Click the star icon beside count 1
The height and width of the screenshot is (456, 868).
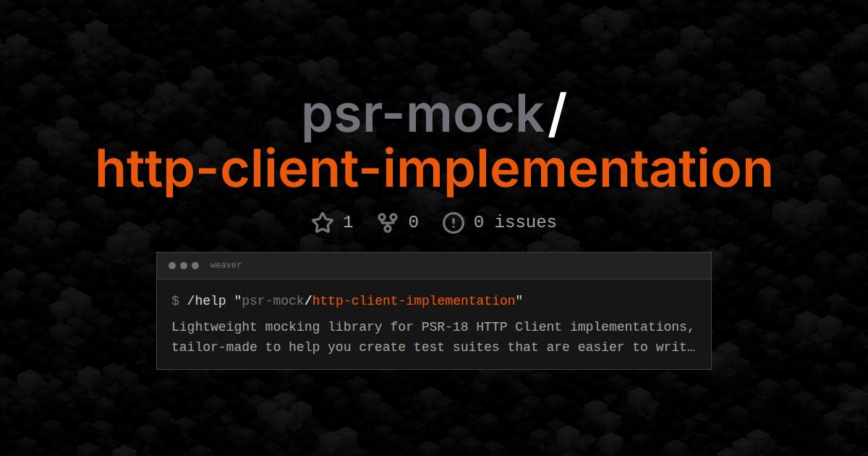[x=323, y=222]
